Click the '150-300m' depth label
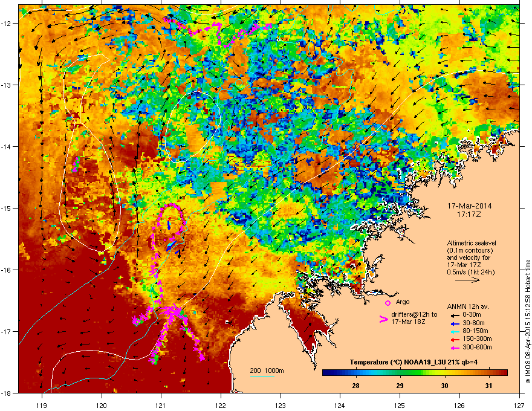The width and height of the screenshot is (532, 411). 477,338
